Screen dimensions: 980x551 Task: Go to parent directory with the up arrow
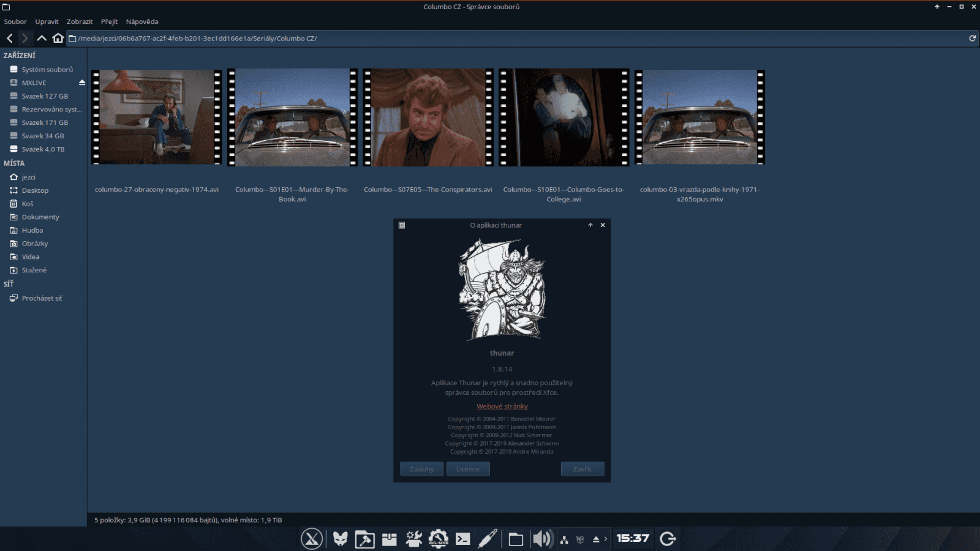42,37
